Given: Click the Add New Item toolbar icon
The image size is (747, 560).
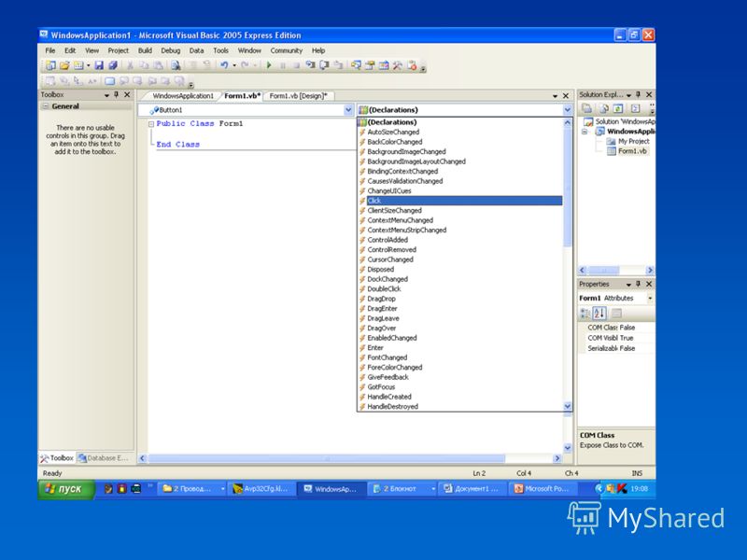Looking at the screenshot, I should tap(78, 65).
